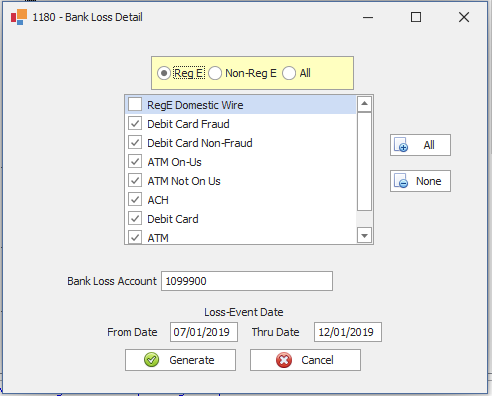Uncheck Debit Card Fraud checkbox
Viewport: 492px width, 396px height.
[135, 124]
